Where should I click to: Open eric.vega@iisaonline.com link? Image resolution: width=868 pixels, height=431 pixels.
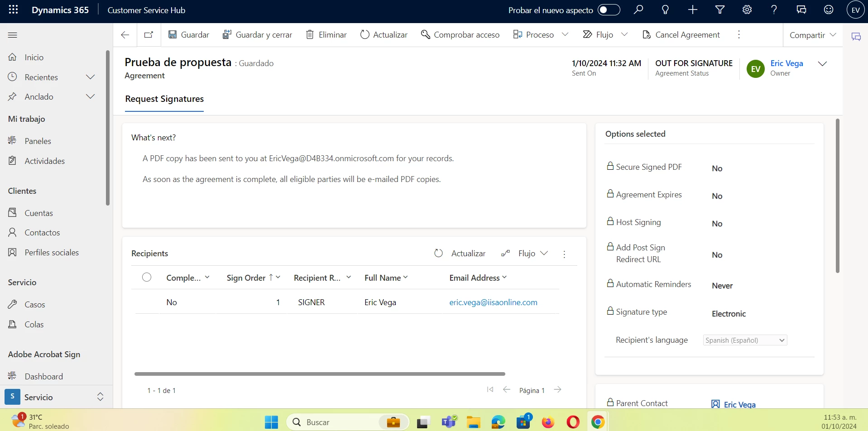[x=493, y=302]
